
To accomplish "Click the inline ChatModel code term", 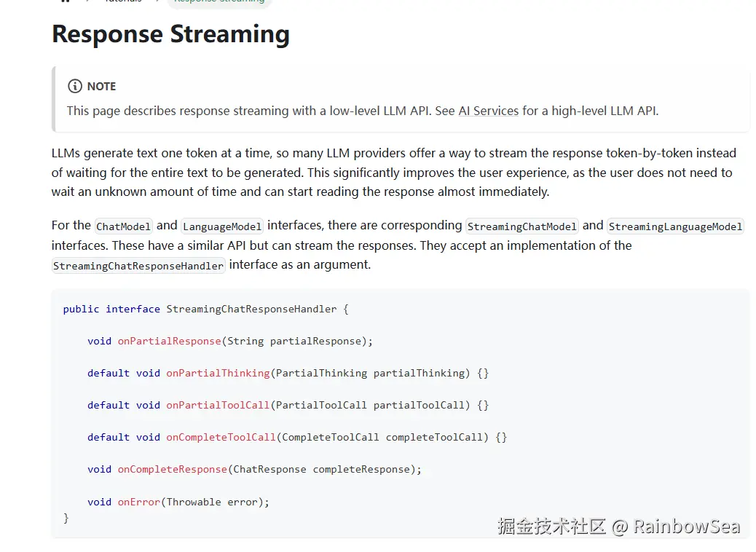I will [x=123, y=226].
